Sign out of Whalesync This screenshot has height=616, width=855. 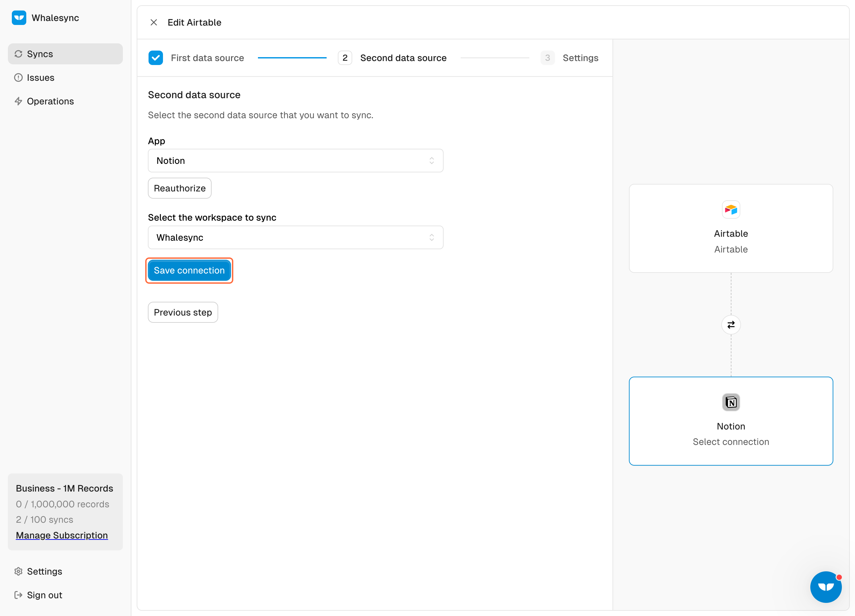65,595
